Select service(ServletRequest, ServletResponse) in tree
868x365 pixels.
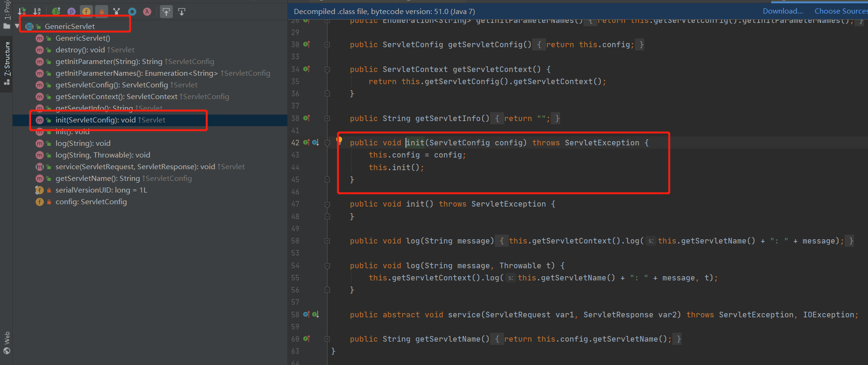(x=150, y=167)
